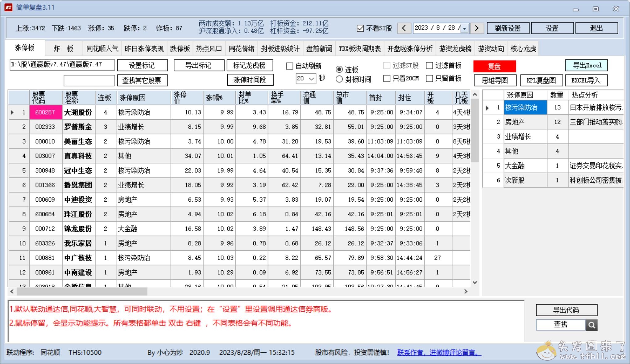Click 标记龙虎榜 button

250,65
